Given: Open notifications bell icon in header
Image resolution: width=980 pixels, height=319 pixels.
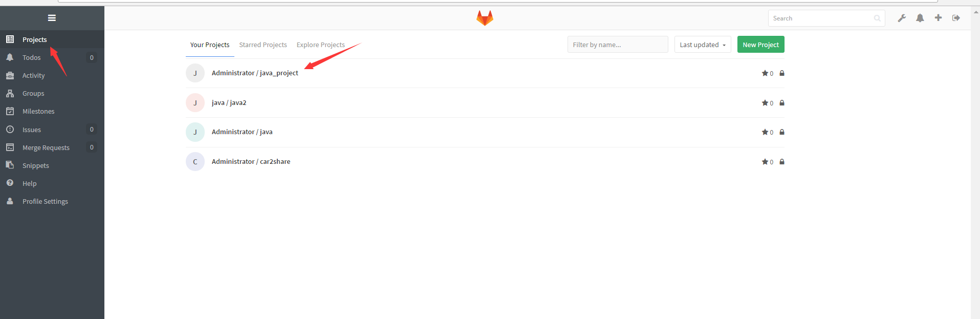Looking at the screenshot, I should [x=920, y=18].
